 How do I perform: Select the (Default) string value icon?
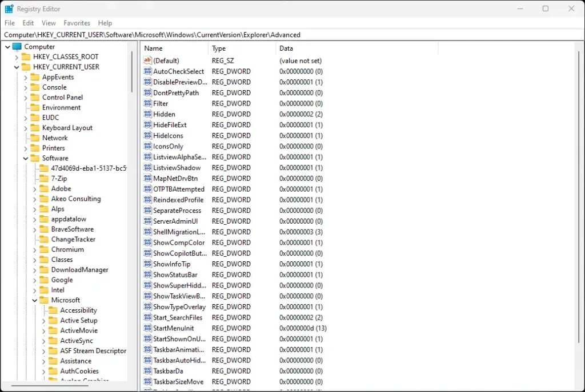148,60
